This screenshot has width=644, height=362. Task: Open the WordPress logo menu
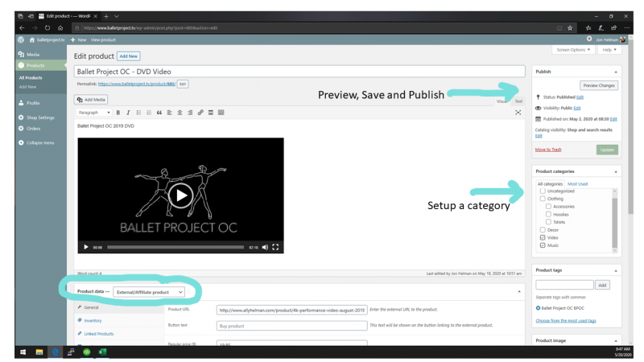coord(21,39)
